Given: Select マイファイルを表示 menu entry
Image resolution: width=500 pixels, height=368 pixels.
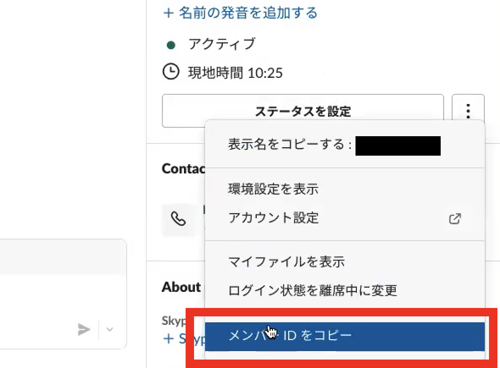Looking at the screenshot, I should (345, 262).
